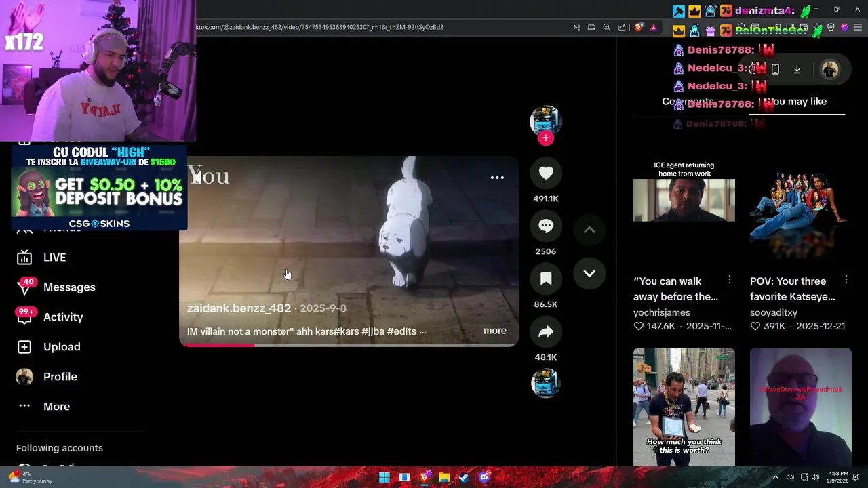Open the Brave Shields lion icon
This screenshot has width=868, height=488.
click(639, 27)
